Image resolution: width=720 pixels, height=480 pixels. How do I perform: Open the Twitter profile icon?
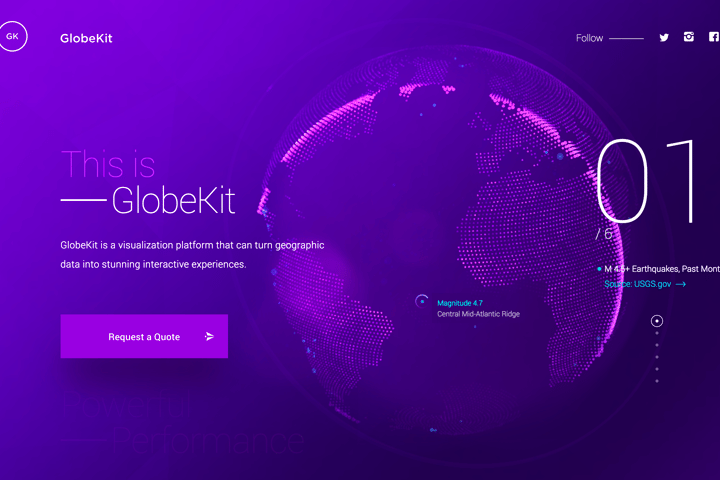(x=664, y=38)
